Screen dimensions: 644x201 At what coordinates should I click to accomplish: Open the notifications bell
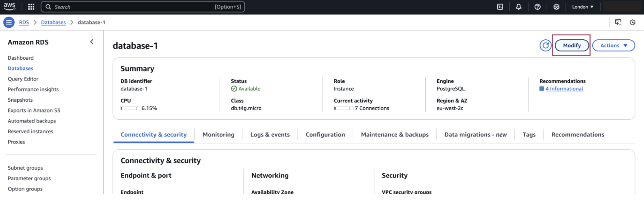tap(519, 7)
